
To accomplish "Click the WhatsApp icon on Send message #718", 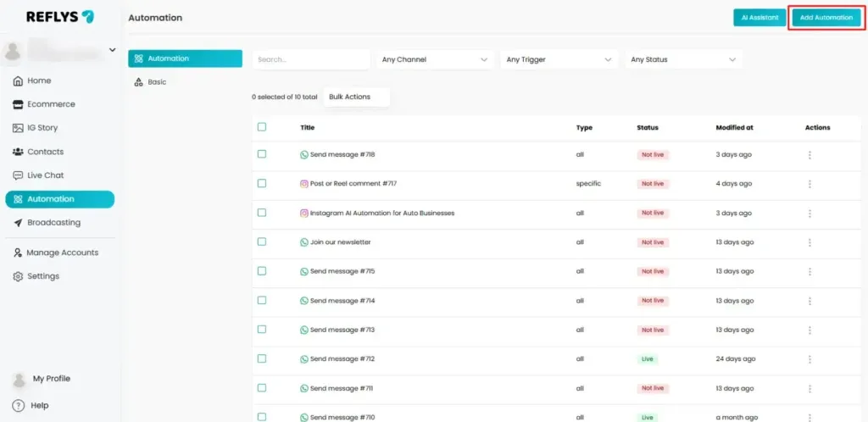I will (x=304, y=155).
